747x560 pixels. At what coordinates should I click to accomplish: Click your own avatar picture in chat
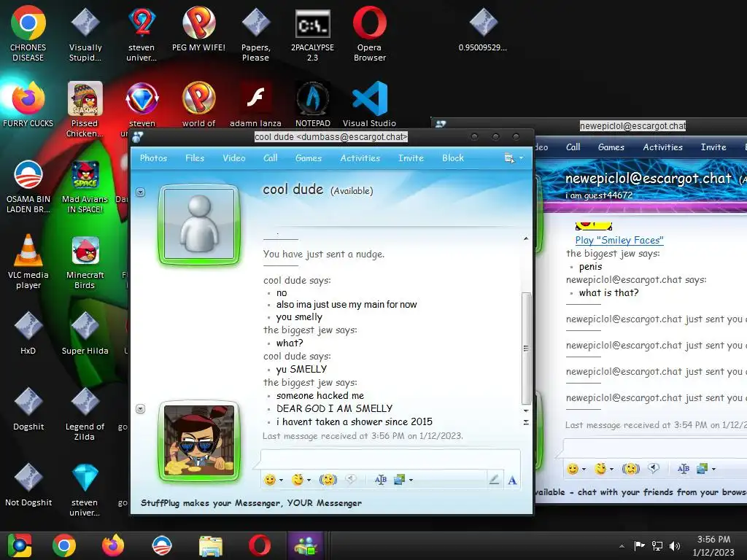[x=199, y=440]
